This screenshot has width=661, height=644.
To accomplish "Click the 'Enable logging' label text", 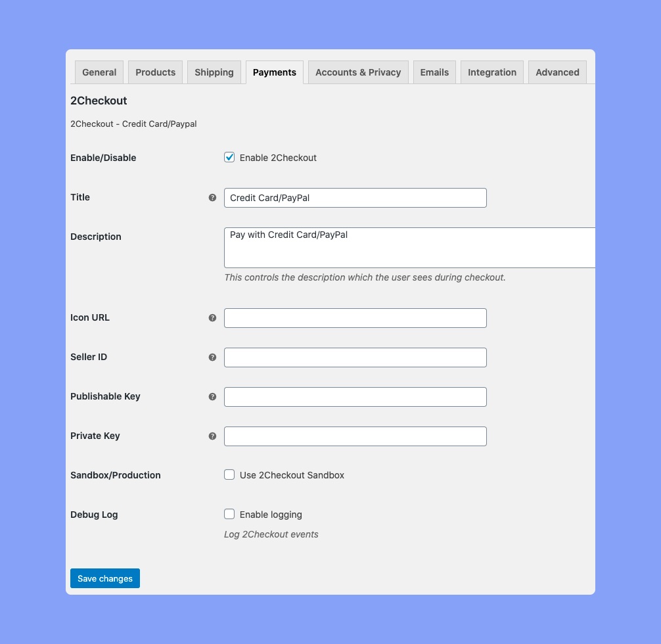I will pos(271,515).
